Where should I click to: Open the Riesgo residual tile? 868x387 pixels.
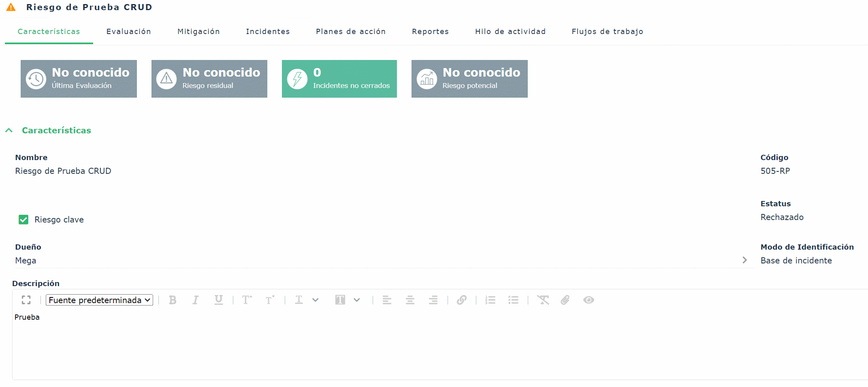[x=209, y=79]
